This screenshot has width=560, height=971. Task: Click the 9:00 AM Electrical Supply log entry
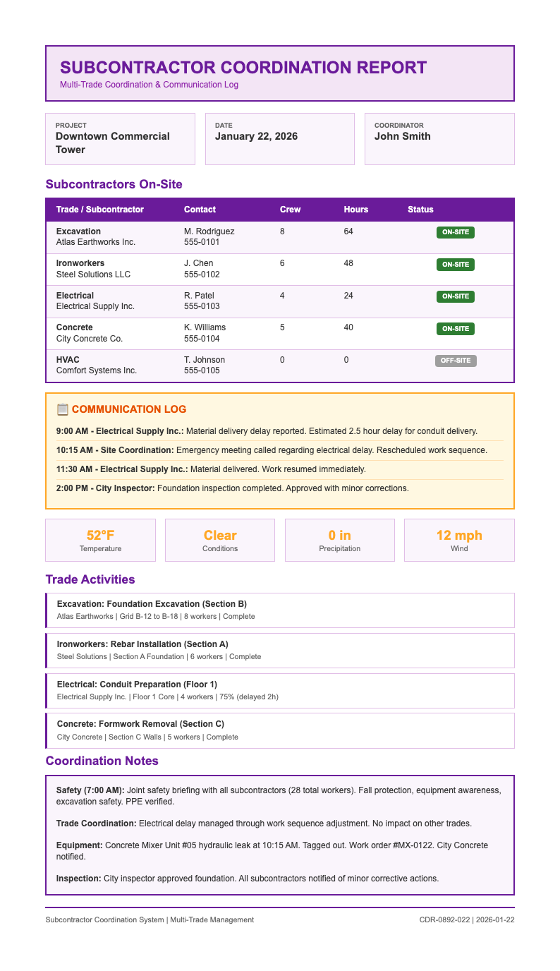click(x=267, y=431)
